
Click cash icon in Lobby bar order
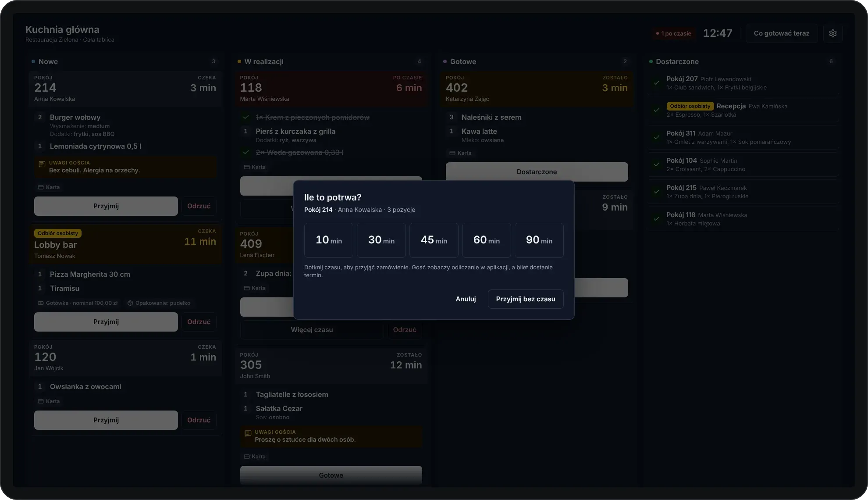pyautogui.click(x=41, y=303)
